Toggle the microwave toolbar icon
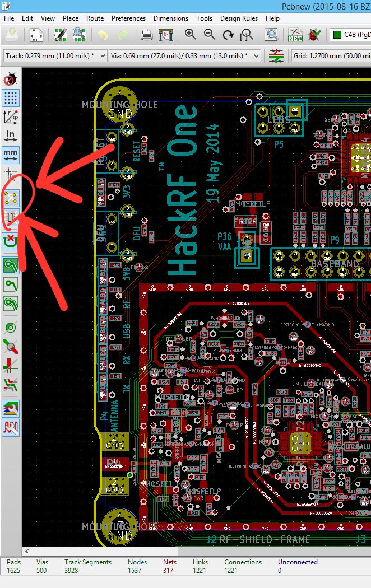Viewport: 371px width, 588px height. tap(11, 427)
